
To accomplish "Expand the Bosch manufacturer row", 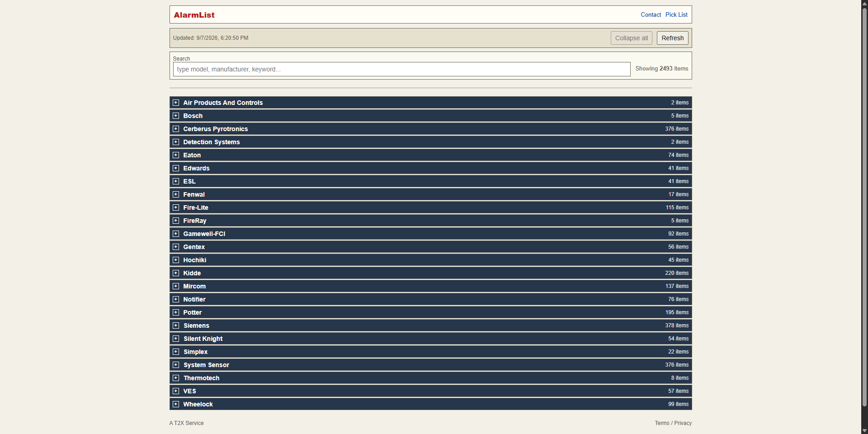I will (x=430, y=116).
